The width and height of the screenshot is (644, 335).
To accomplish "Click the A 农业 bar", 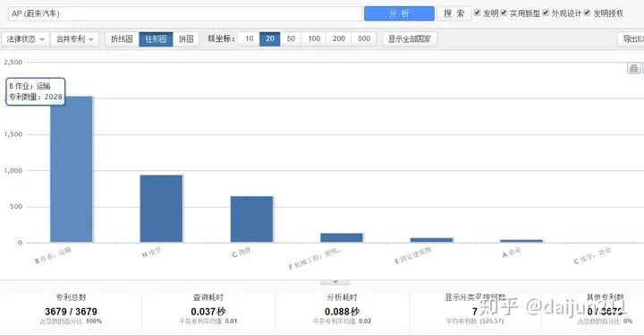I will tap(521, 241).
